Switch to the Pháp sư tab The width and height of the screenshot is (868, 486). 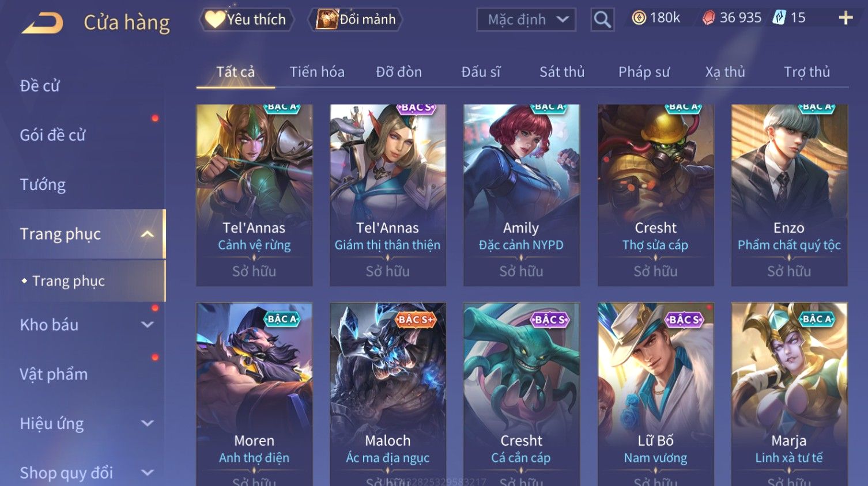click(644, 72)
